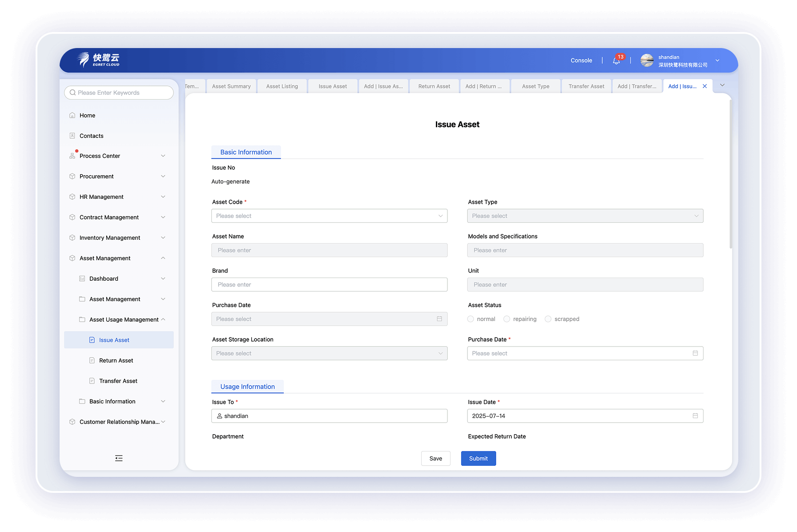Select the normal asset status
Screen dimensions: 797x532
coord(471,319)
